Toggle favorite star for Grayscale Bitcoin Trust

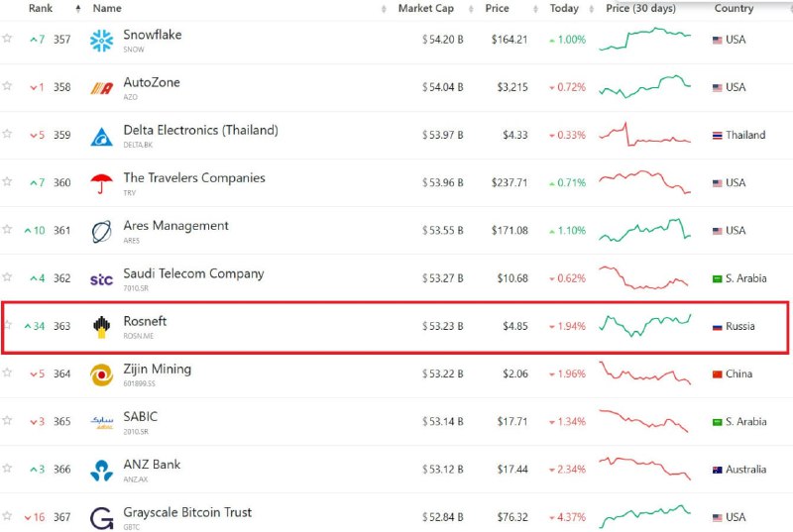pos(7,515)
